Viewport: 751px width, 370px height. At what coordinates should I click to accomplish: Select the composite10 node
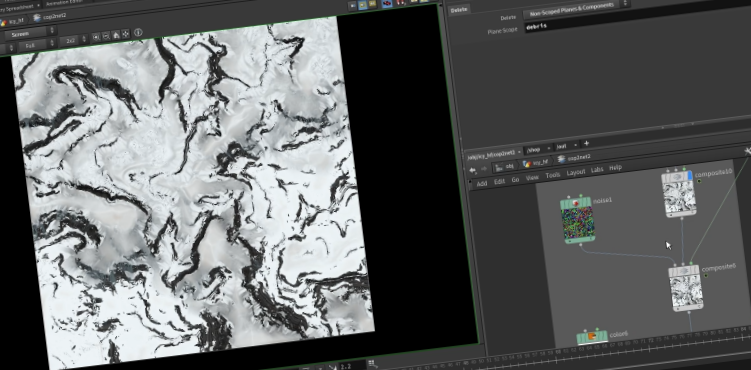click(x=679, y=193)
